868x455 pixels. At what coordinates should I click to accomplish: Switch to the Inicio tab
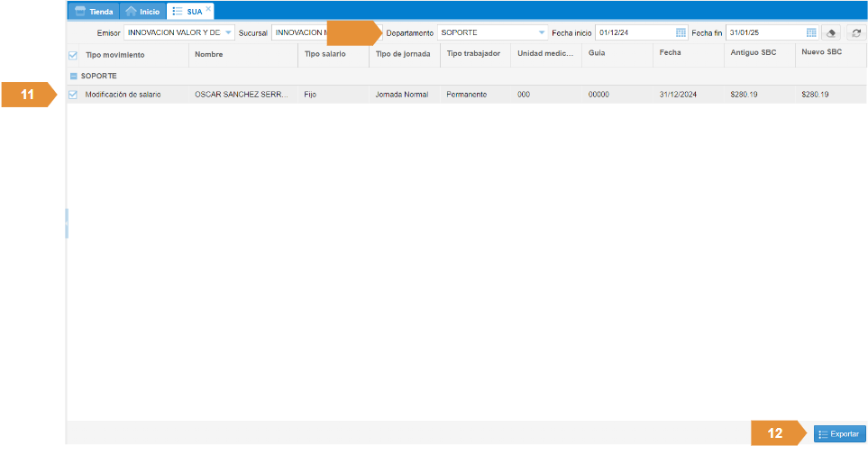[142, 12]
